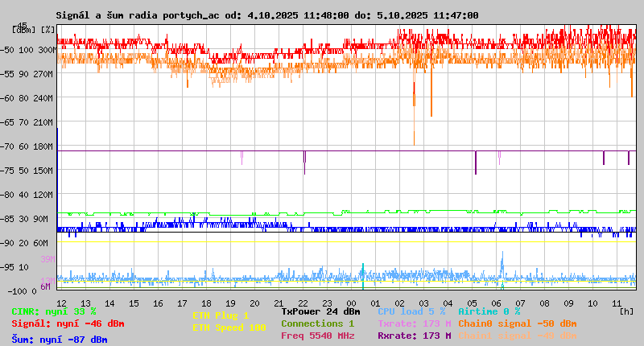Click the 'Airtime 0 %' legend label
Viewport: 644px width, 346px height.
tap(489, 311)
